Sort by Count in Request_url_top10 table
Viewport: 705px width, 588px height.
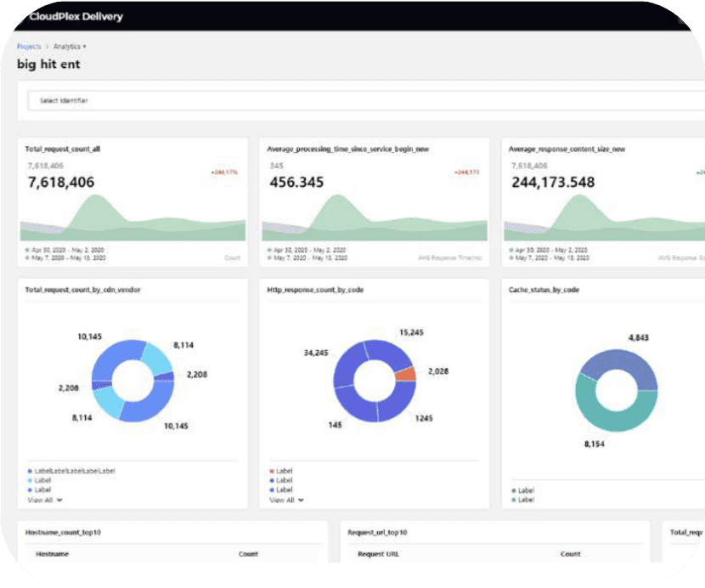pyautogui.click(x=571, y=554)
